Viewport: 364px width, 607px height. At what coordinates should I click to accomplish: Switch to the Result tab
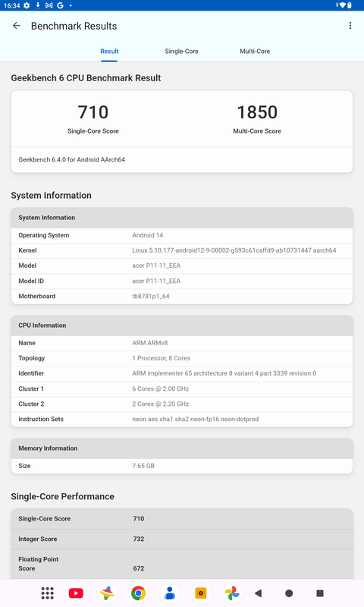click(109, 52)
